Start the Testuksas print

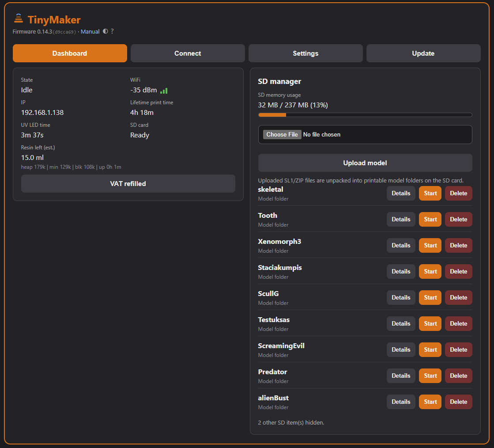point(430,324)
